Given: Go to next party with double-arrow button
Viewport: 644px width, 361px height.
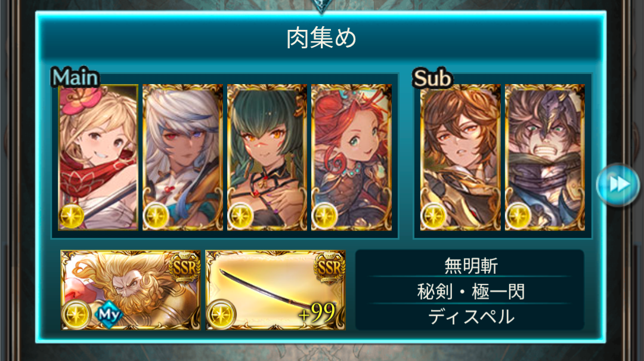Looking at the screenshot, I should (618, 184).
